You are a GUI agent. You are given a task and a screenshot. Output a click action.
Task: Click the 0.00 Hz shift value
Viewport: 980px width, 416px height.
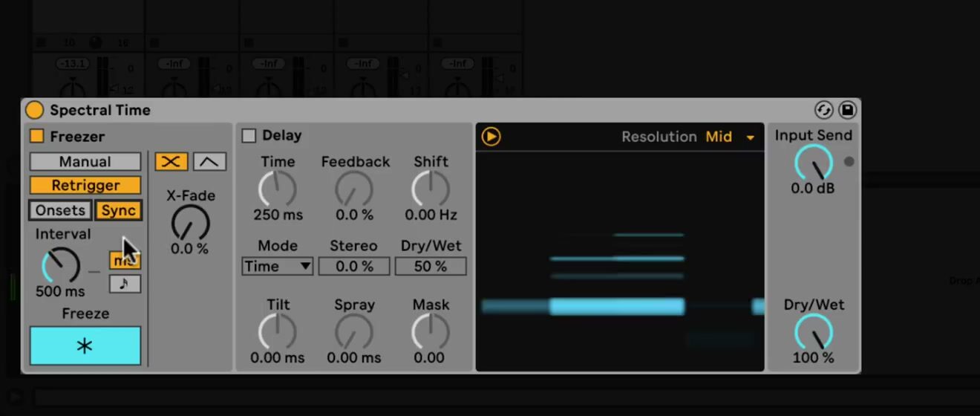point(431,215)
